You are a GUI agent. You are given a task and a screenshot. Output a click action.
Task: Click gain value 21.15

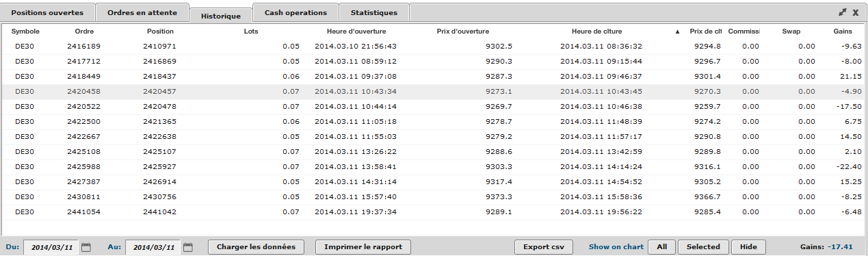tap(850, 77)
